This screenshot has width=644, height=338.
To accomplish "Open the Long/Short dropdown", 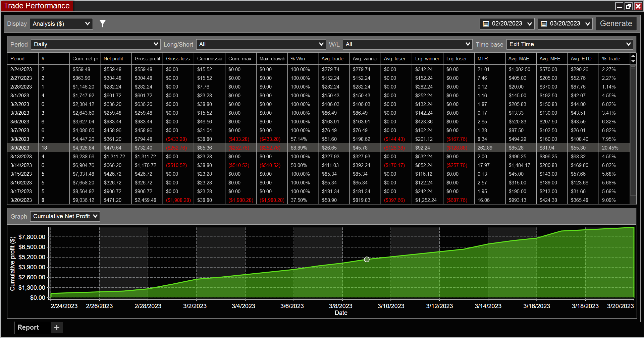I will tap(261, 44).
